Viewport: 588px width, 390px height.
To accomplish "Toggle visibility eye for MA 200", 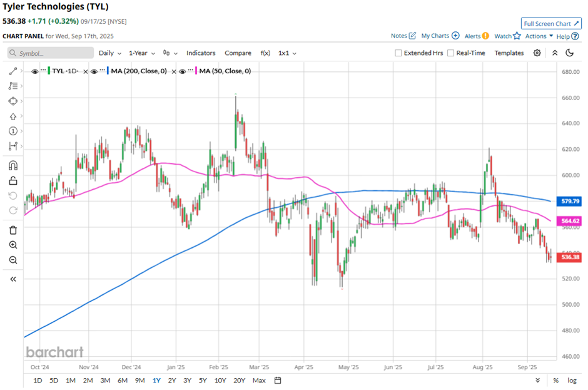I will pos(94,71).
